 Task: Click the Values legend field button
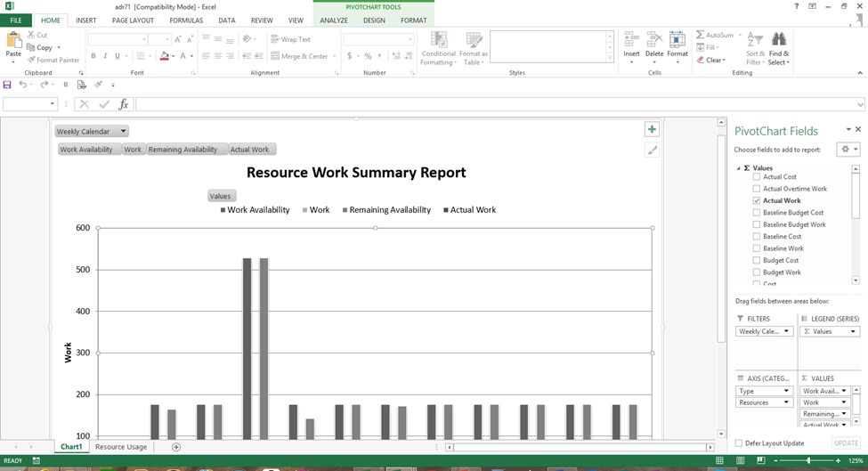pos(222,196)
